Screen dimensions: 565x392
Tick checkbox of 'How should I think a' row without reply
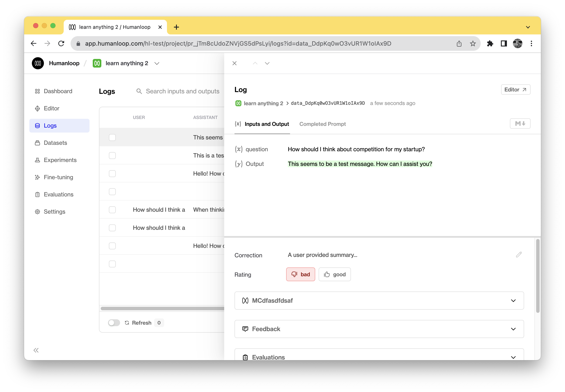[112, 228]
